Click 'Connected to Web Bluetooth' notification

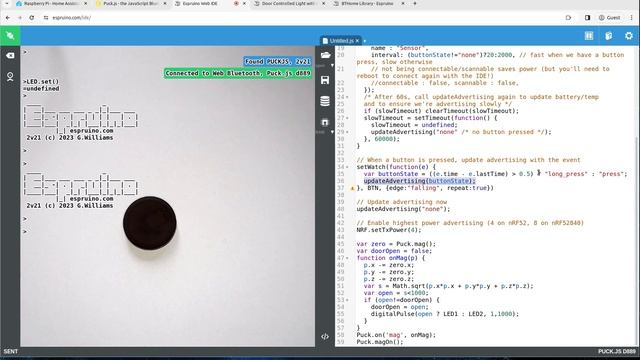click(x=238, y=73)
